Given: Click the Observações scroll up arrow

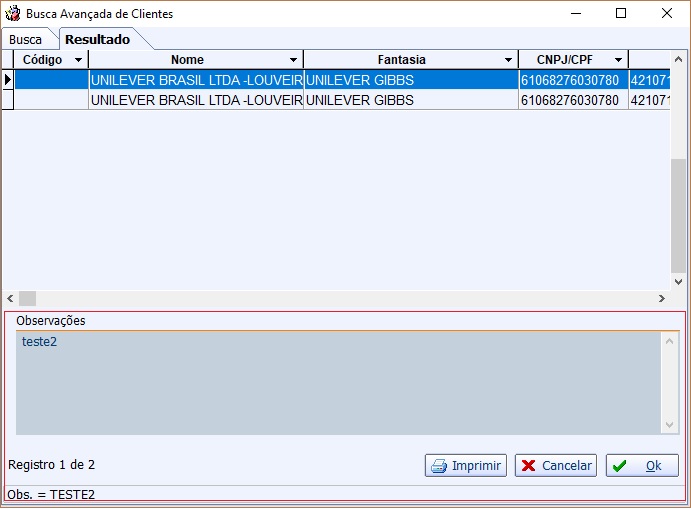Looking at the screenshot, I should coord(669,341).
